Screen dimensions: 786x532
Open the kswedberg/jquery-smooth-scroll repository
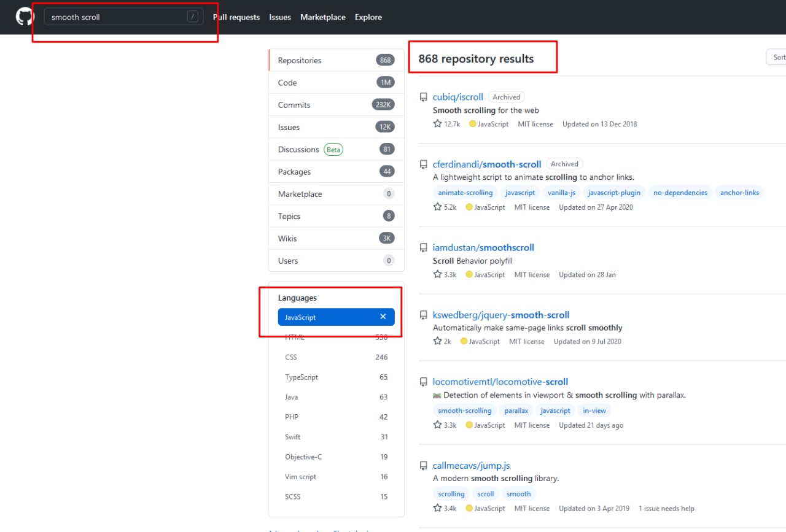(x=501, y=315)
